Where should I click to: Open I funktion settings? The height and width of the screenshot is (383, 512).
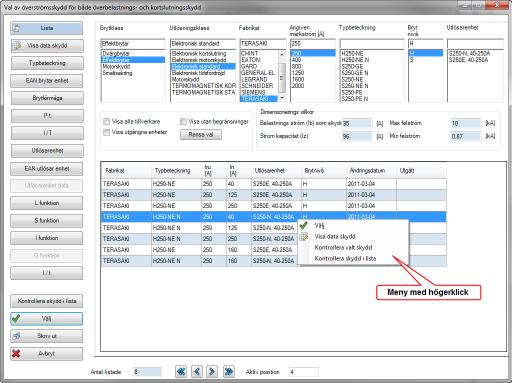pyautogui.click(x=47, y=238)
